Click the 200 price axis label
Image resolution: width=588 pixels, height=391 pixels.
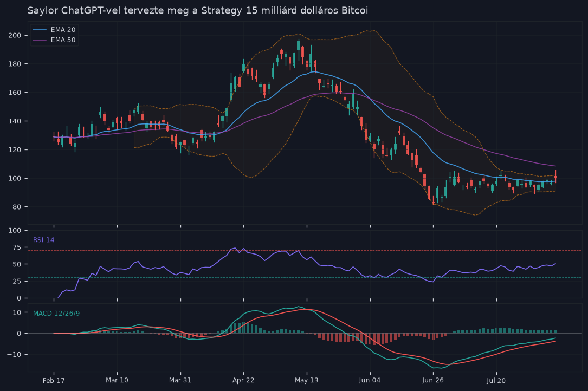coord(15,36)
